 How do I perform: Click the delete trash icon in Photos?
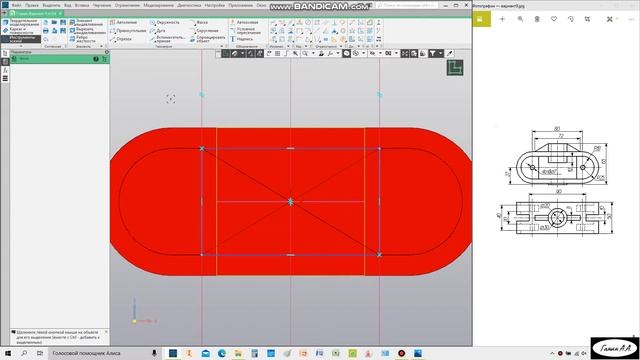click(x=537, y=19)
